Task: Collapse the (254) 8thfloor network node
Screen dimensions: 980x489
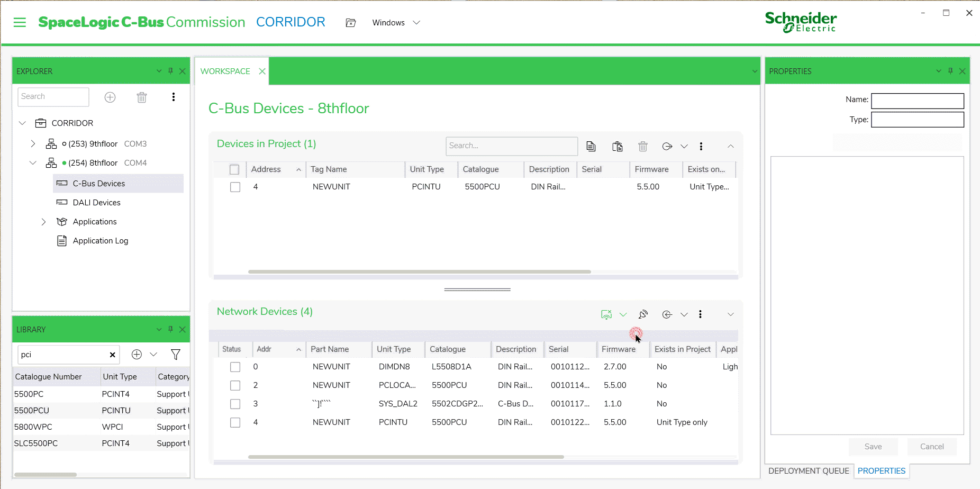Action: (33, 163)
